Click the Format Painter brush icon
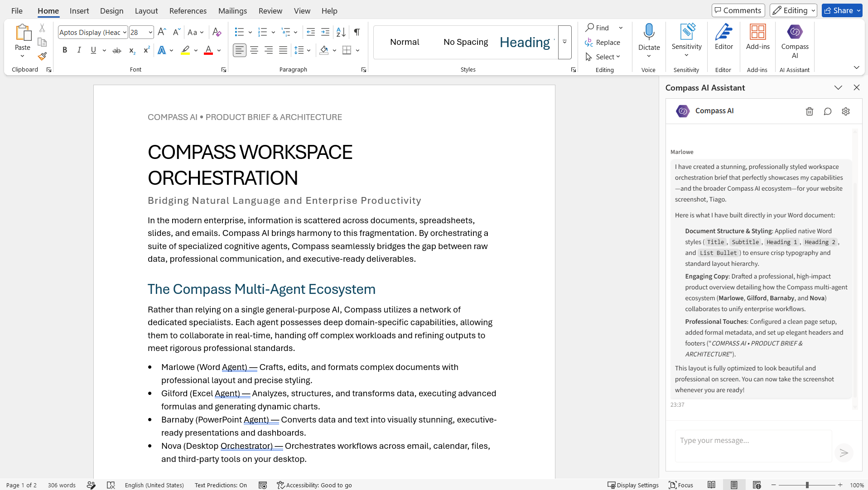The width and height of the screenshot is (868, 490). 42,57
